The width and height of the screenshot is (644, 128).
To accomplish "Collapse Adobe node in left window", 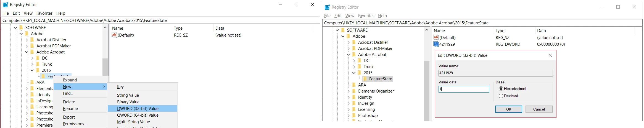I will 21,34.
